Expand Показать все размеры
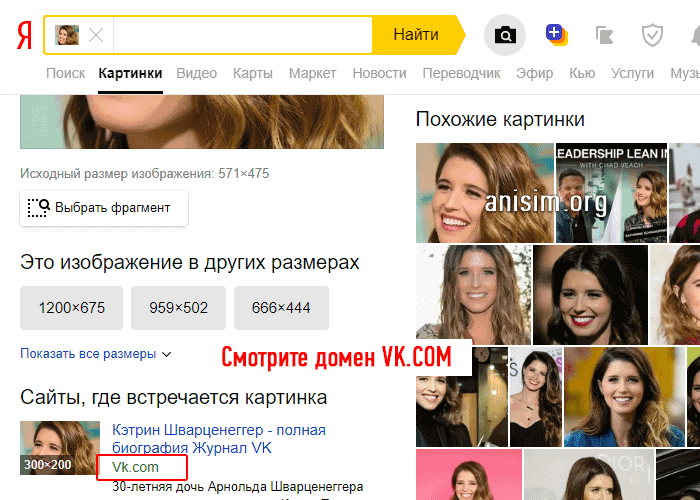The image size is (700, 500). (x=96, y=354)
